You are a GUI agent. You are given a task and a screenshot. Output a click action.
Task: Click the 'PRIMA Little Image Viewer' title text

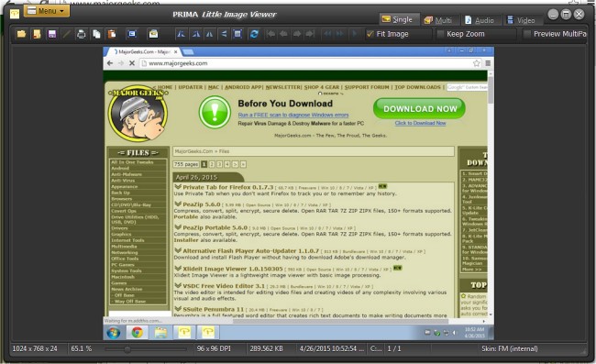pyautogui.click(x=225, y=15)
